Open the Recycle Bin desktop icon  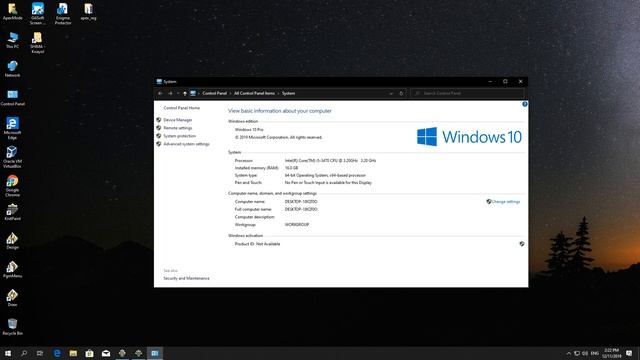tap(13, 327)
